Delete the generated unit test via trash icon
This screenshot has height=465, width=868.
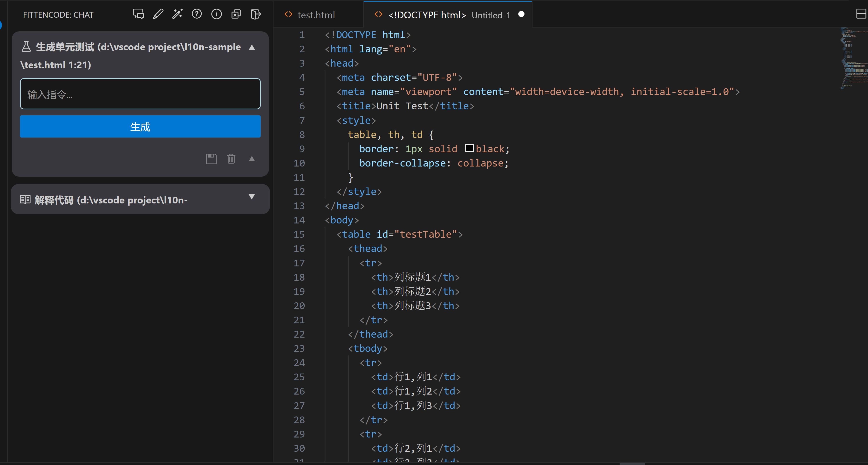[x=231, y=159]
